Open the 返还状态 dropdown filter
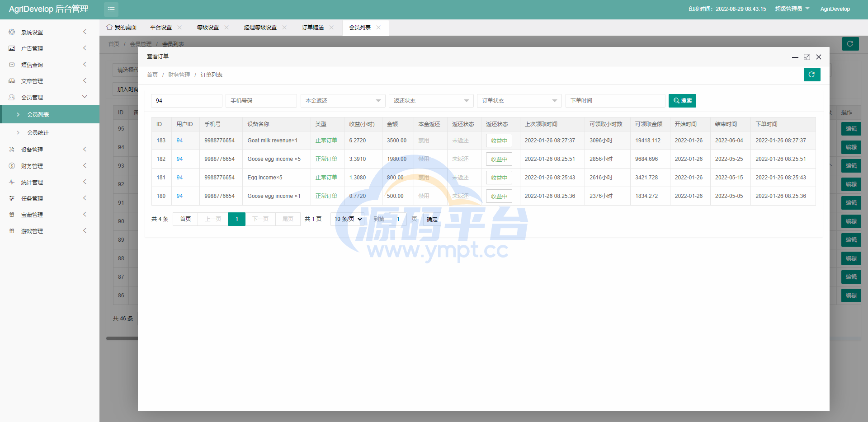This screenshot has height=422, width=868. tap(431, 101)
